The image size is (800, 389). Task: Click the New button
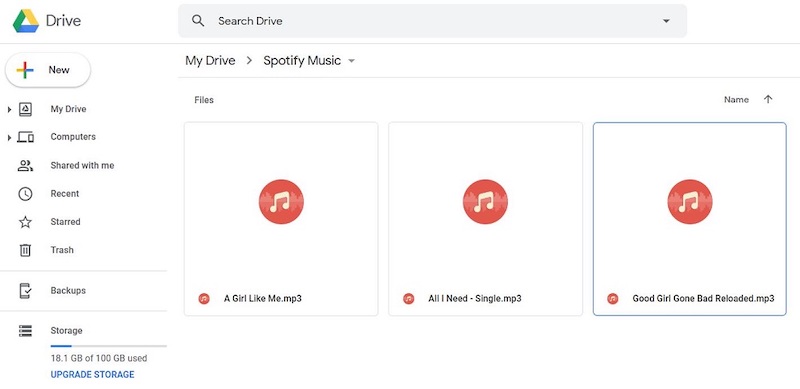48,70
